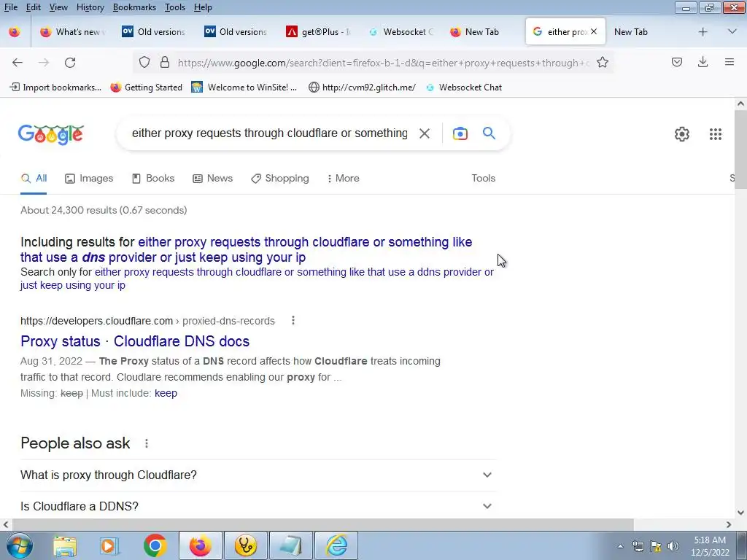This screenshot has width=747, height=560.
Task: Open the Windows Start menu orb
Action: [20, 545]
